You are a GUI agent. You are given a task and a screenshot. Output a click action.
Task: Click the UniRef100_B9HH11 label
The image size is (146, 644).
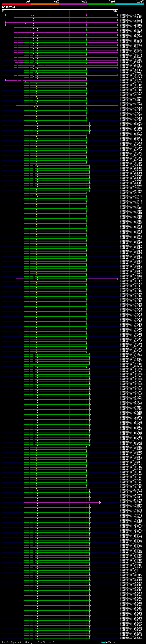131,45
